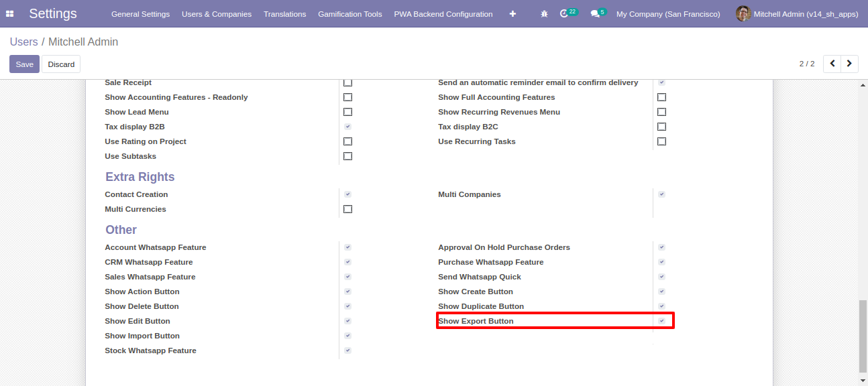Tick the Multi Currencies checkbox

tap(347, 209)
